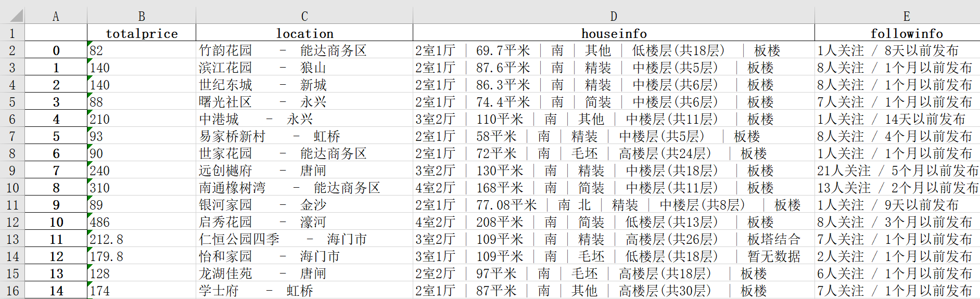Click the totalprice header cell

pos(142,33)
